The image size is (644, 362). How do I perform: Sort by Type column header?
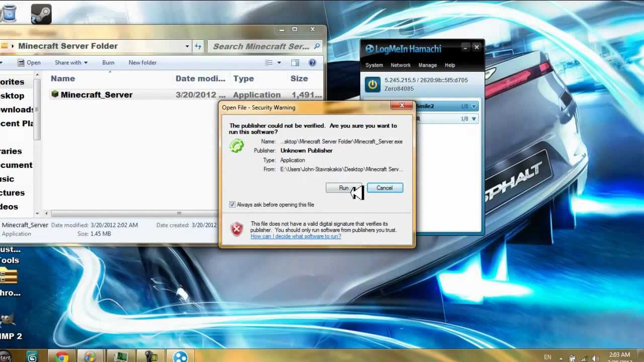(x=244, y=78)
